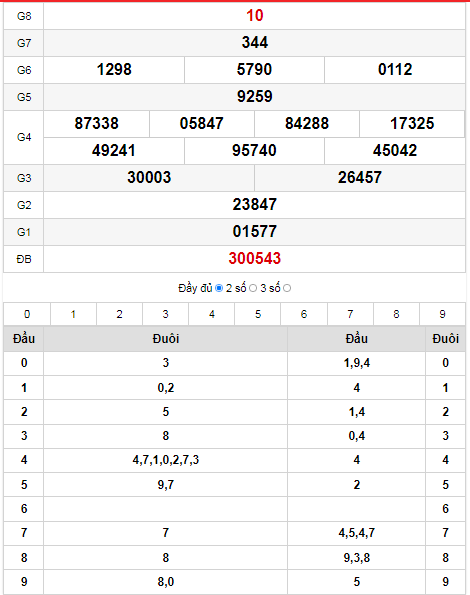Click the tails cell "9,7"

pyautogui.click(x=165, y=485)
